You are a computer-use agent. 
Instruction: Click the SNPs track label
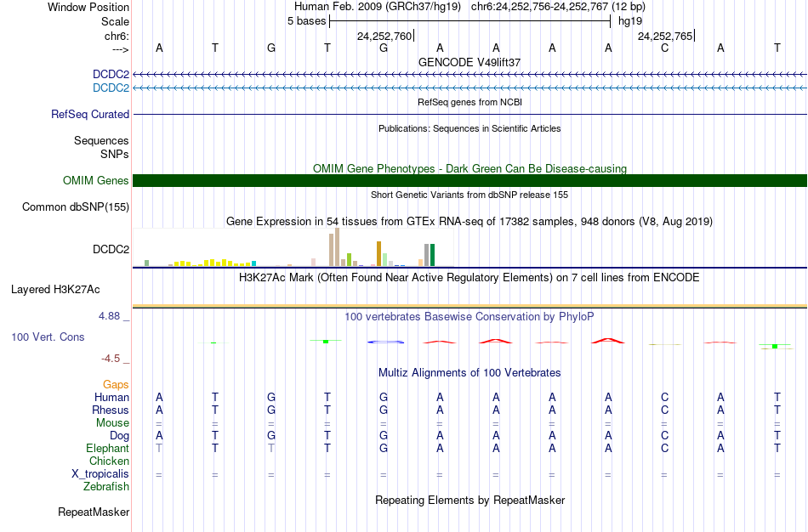point(115,154)
